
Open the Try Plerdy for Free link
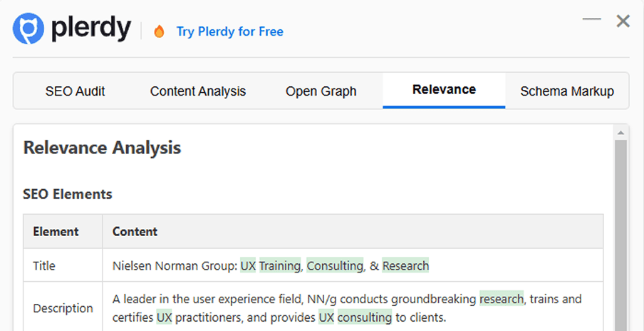coord(229,31)
